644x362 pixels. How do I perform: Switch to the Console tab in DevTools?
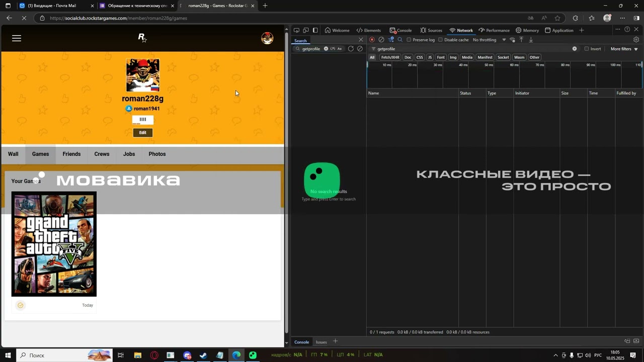pyautogui.click(x=400, y=30)
